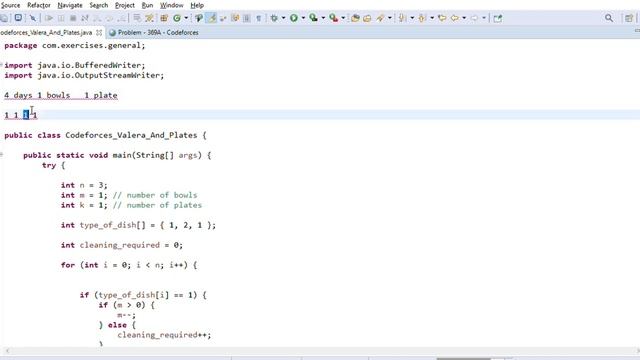
Task: Click the Last Edit Location icon
Action: tap(442, 18)
